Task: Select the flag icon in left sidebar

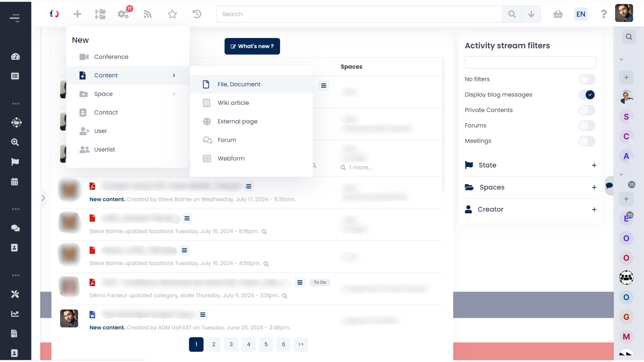Action: [15, 162]
